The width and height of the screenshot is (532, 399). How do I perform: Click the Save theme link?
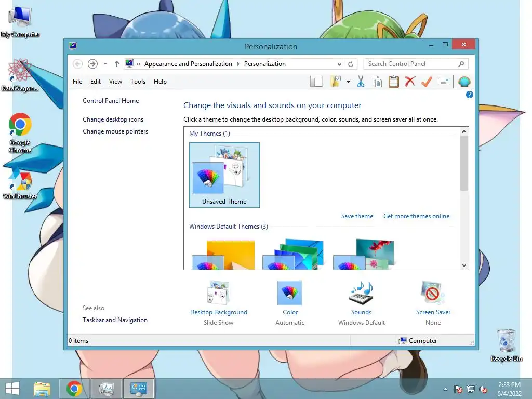point(357,216)
